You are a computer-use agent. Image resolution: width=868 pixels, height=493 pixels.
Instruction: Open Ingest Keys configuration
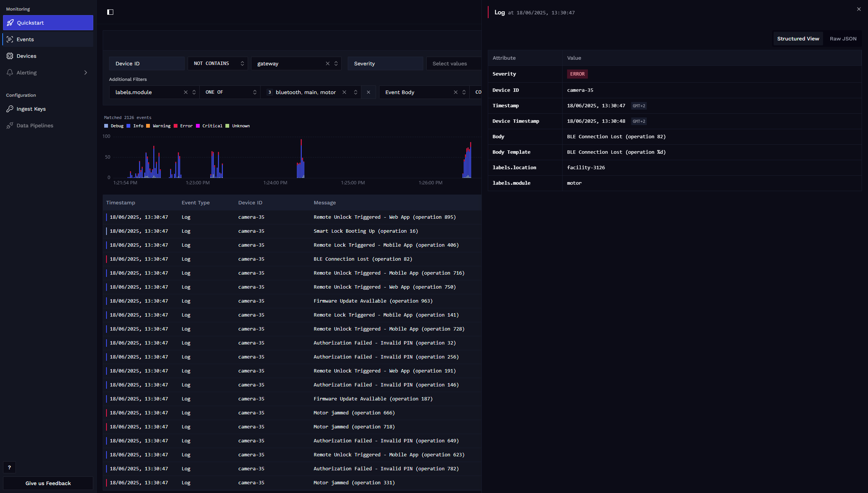[48, 109]
